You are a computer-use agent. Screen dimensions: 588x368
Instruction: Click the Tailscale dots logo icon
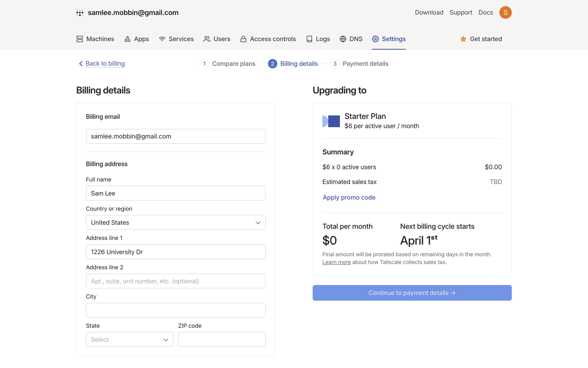80,13
